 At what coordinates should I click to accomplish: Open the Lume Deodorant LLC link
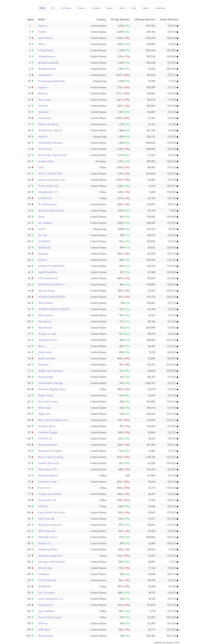tap(51, 599)
